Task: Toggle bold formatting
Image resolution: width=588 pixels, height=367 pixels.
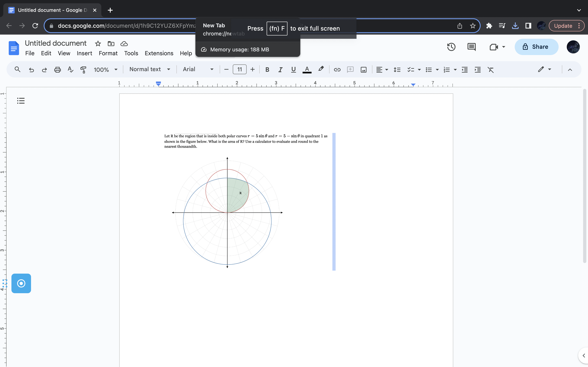Action: point(267,70)
